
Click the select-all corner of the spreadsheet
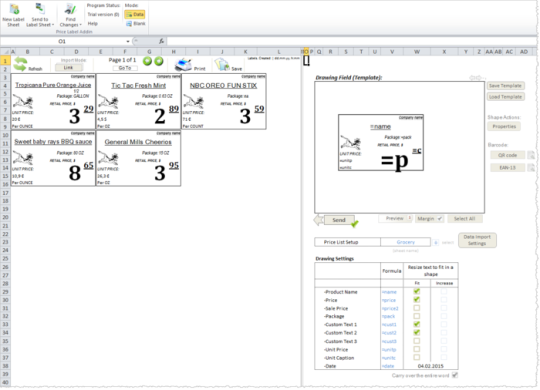tap(6, 52)
